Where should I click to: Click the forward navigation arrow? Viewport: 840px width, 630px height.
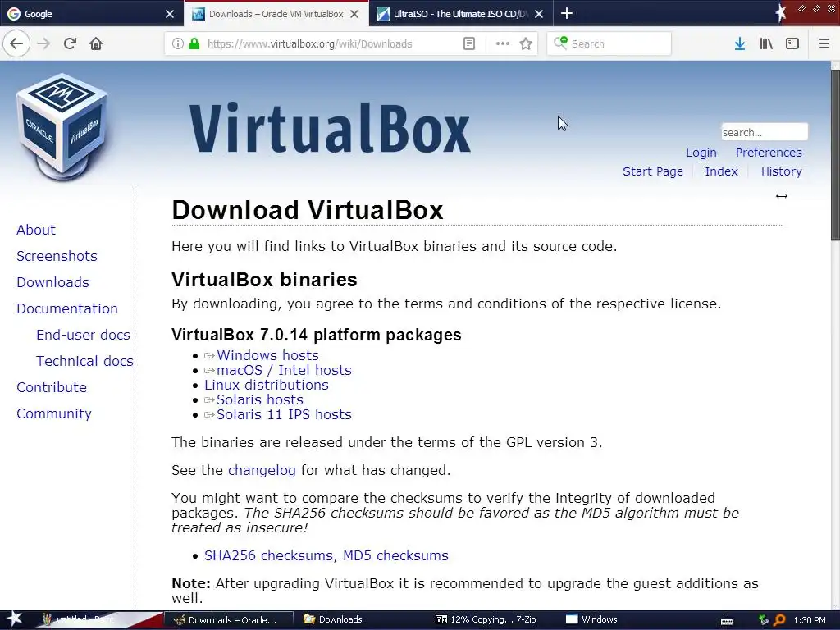click(43, 43)
